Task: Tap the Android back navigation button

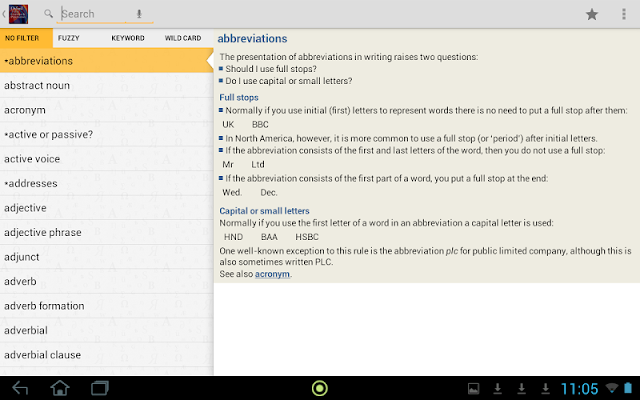Action: pyautogui.click(x=20, y=388)
